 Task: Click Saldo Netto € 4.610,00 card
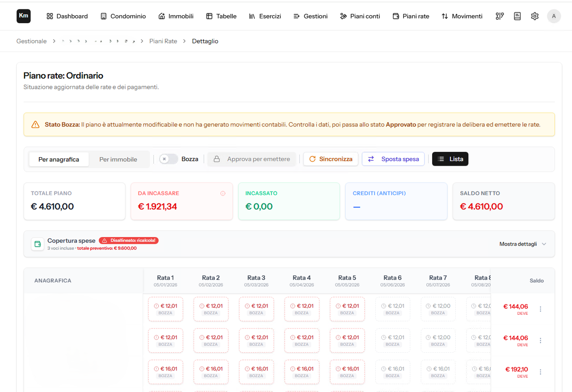(504, 201)
